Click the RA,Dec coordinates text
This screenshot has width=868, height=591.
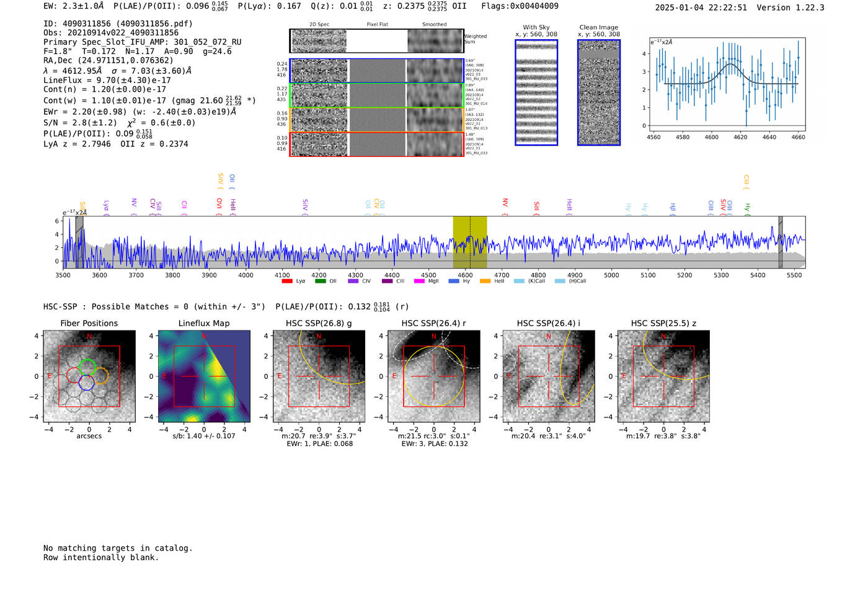pyautogui.click(x=108, y=60)
